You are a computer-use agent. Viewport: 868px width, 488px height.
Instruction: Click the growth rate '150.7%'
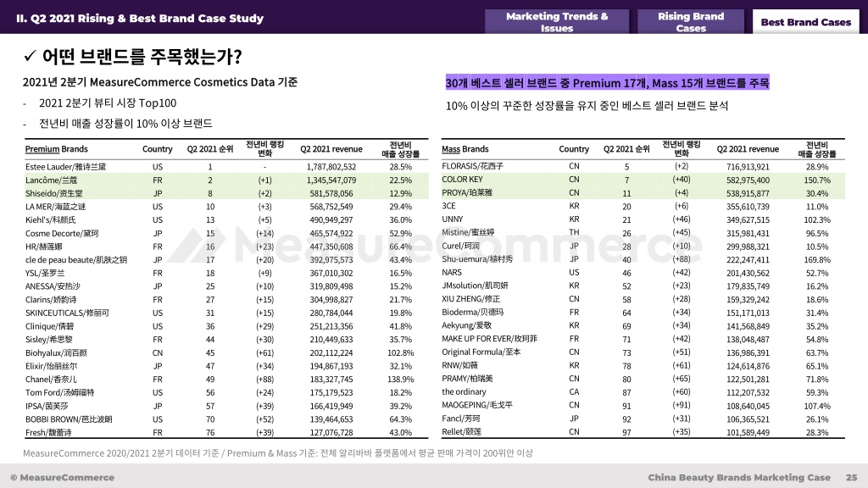click(817, 180)
